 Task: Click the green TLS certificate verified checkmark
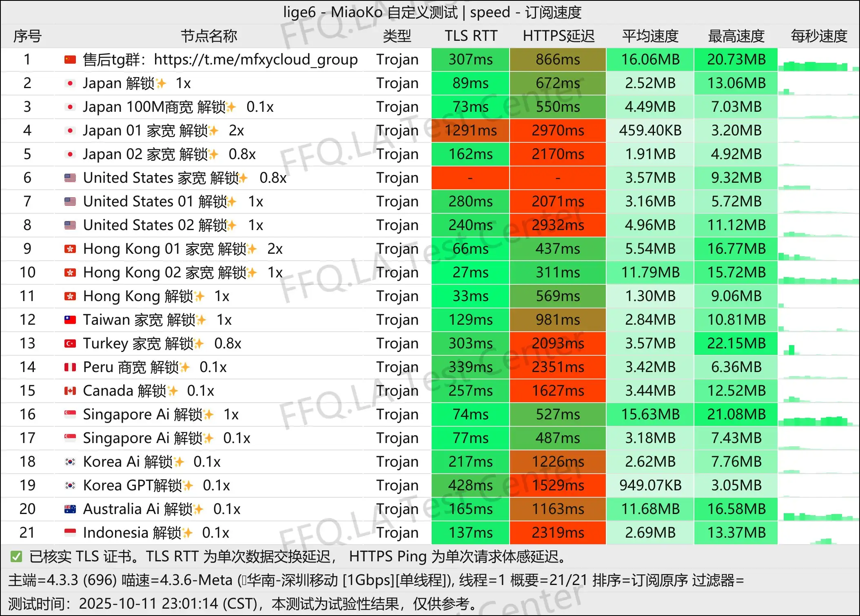pos(16,556)
